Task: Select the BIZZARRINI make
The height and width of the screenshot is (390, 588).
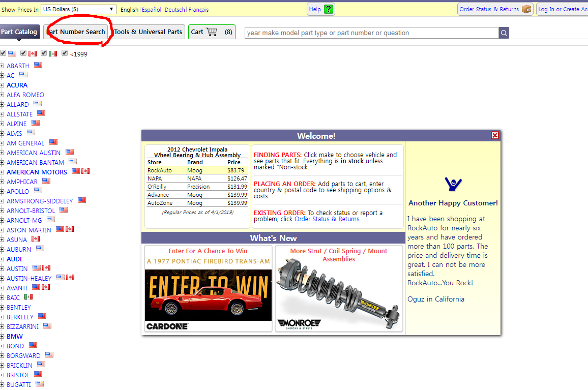Action: coord(22,327)
